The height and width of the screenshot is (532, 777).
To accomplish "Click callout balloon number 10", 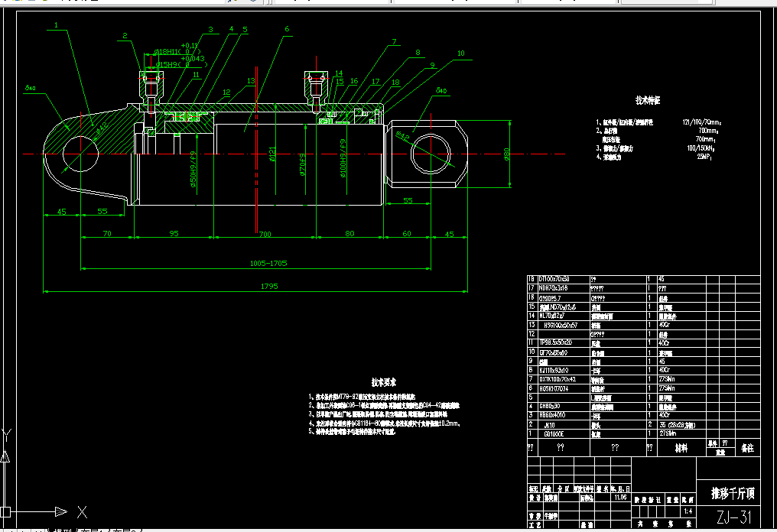I will click(x=461, y=54).
